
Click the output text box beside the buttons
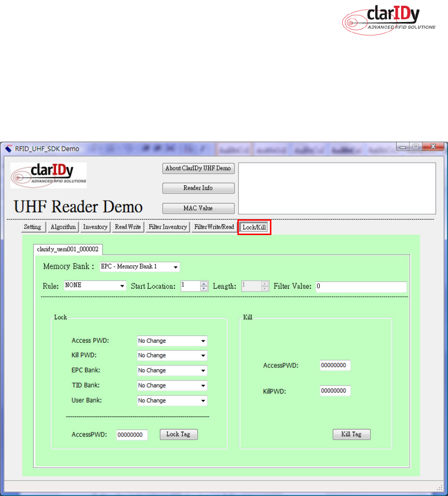click(337, 189)
